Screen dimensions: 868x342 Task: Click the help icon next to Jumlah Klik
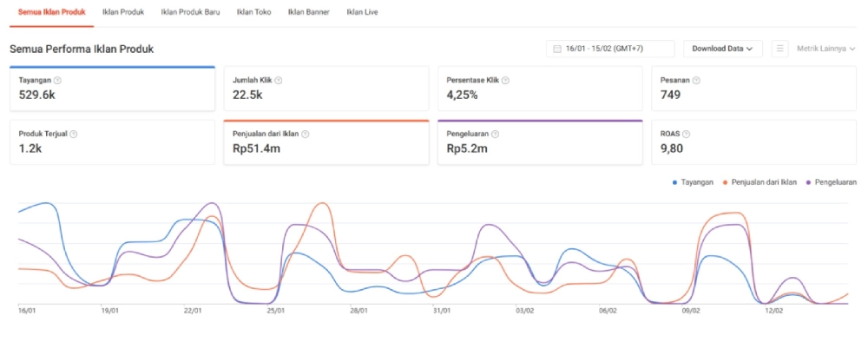[x=279, y=80]
